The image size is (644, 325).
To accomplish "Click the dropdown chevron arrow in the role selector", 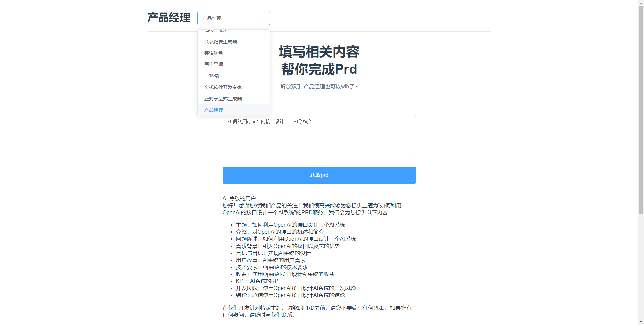I will pyautogui.click(x=264, y=18).
